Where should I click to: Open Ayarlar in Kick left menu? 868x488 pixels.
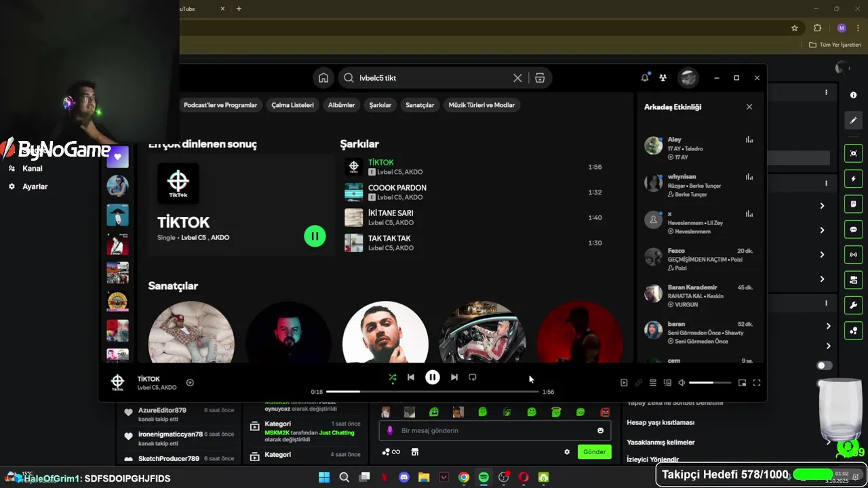pyautogui.click(x=35, y=186)
